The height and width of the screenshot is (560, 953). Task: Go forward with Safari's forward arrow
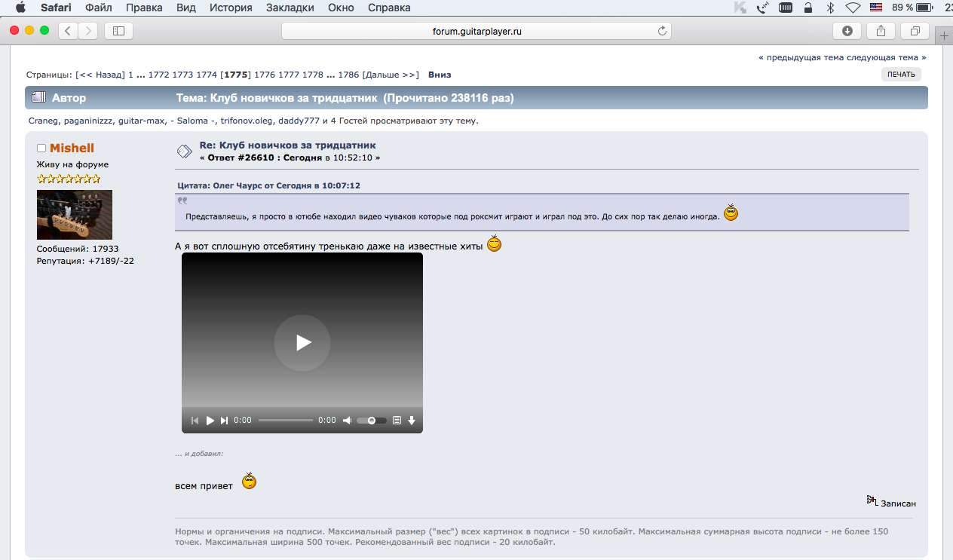(87, 31)
